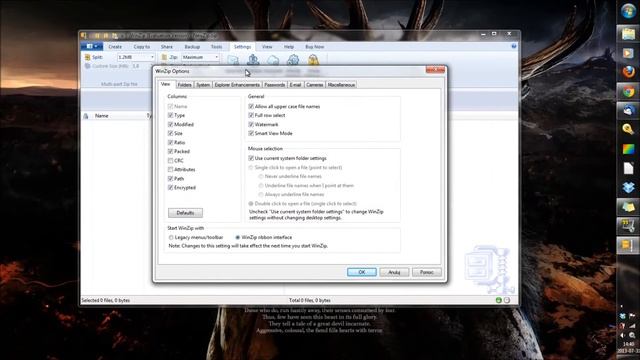Toggle the Smart View Mode checkbox
The image size is (640, 360).
point(251,133)
